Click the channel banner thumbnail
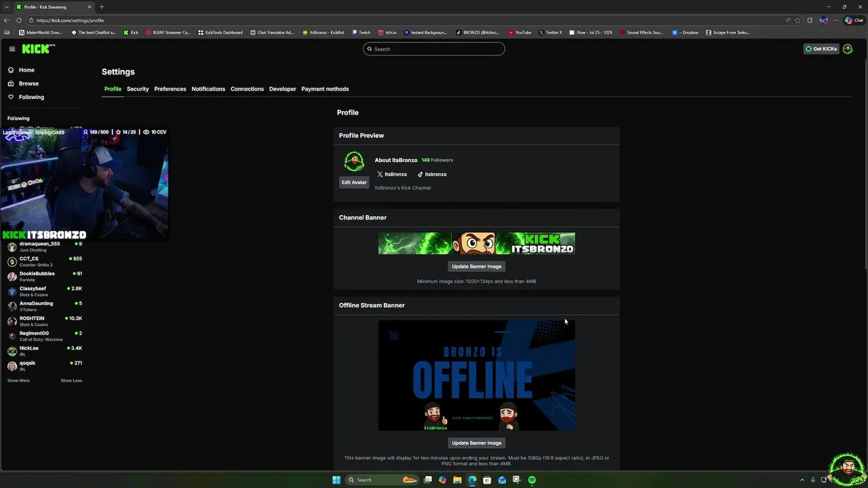 pyautogui.click(x=477, y=243)
